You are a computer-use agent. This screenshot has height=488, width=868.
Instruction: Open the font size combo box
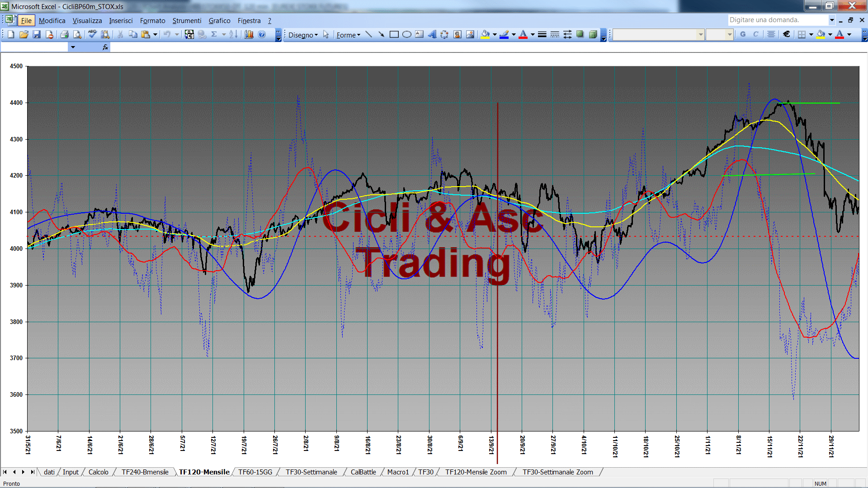719,34
